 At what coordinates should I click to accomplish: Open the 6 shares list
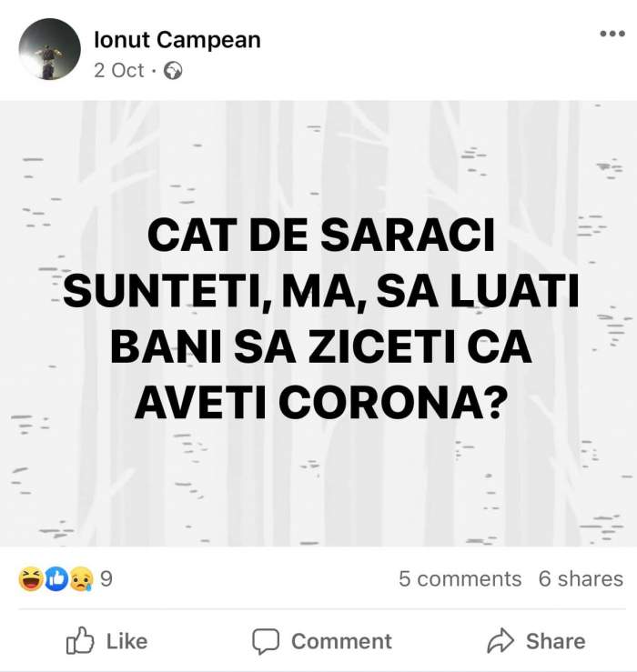(x=581, y=579)
